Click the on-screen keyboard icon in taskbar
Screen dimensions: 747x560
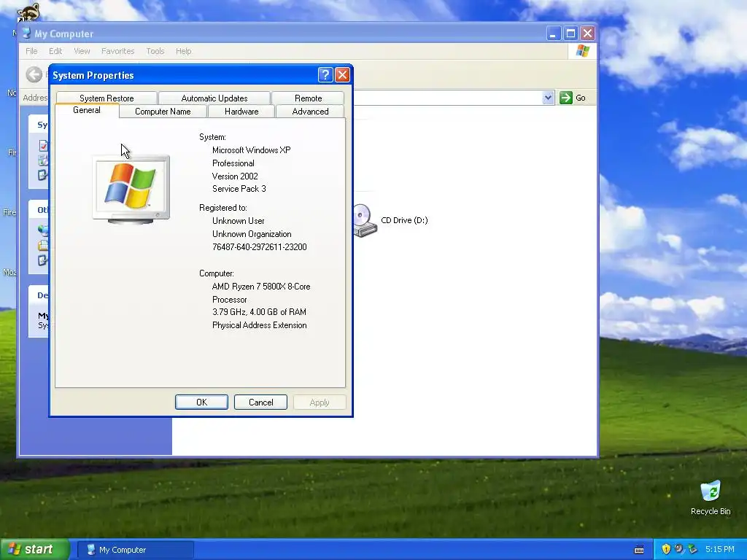[x=639, y=550]
